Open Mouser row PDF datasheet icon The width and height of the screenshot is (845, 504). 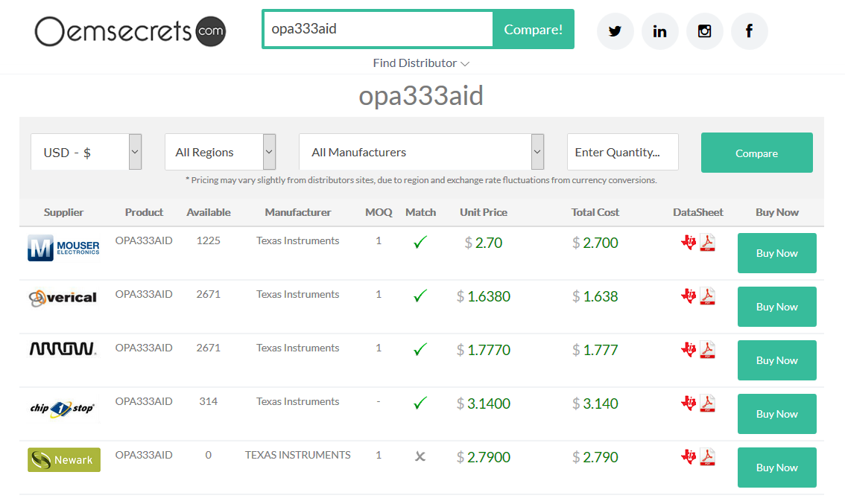708,242
